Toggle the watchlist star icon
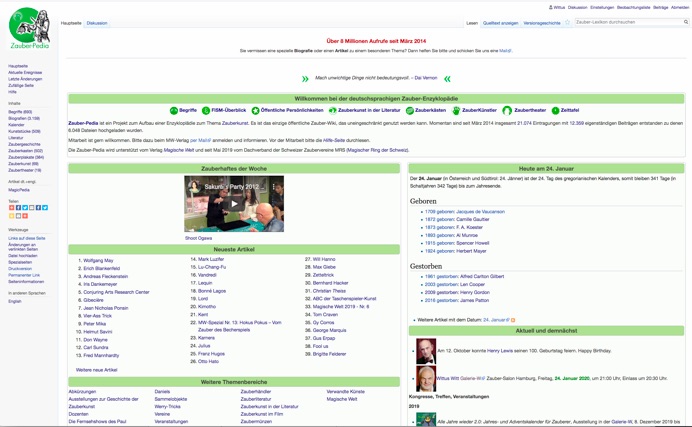This screenshot has width=692, height=427. [x=568, y=22]
